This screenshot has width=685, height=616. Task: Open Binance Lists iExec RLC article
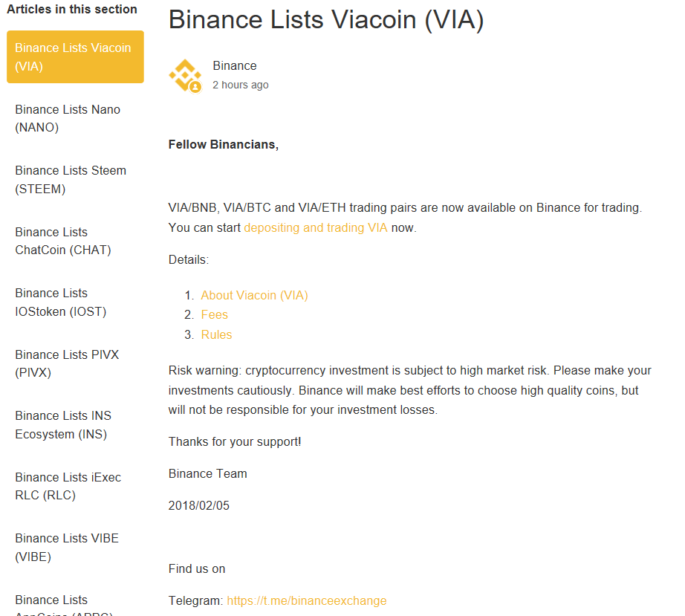[68, 486]
